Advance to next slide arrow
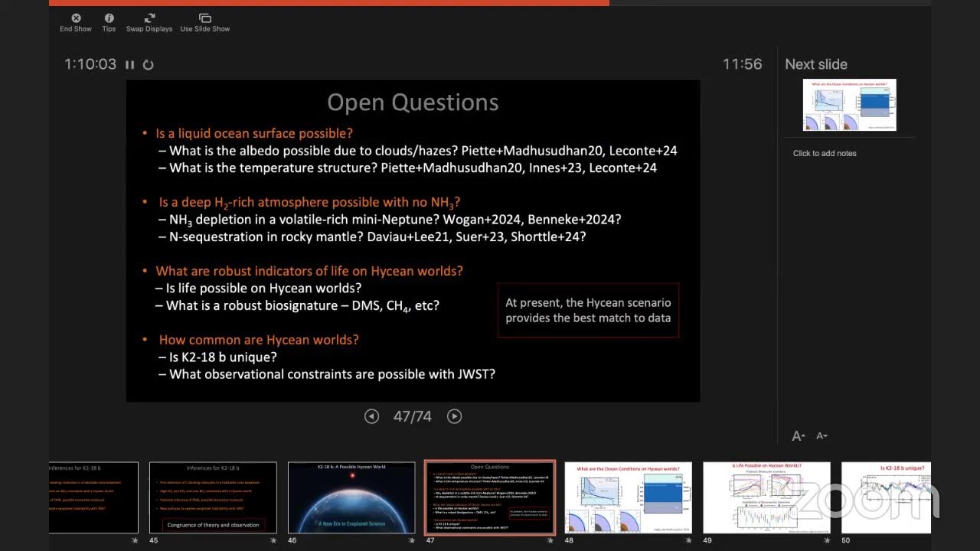 click(x=454, y=416)
